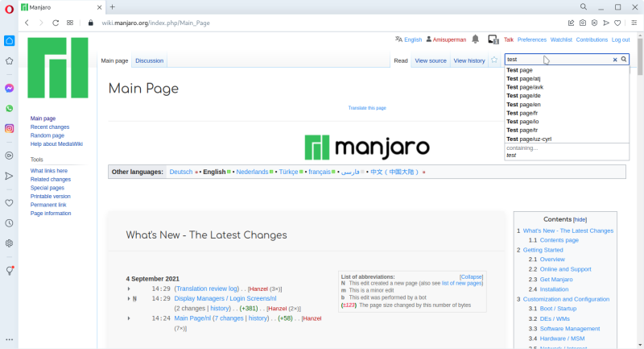Screen dimensions: 644x349
Task: Open the speed dial grid icon
Action: click(x=70, y=23)
